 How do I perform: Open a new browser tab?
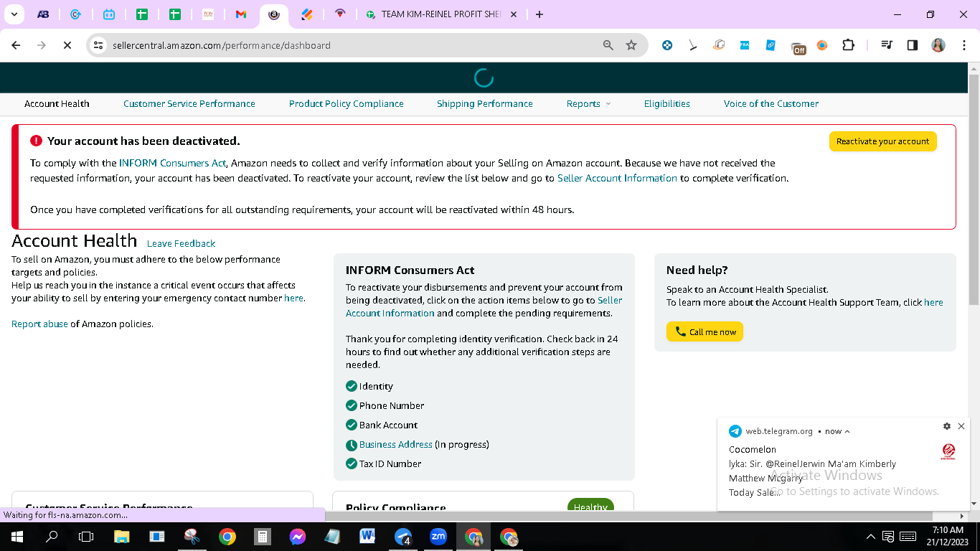pos(540,14)
